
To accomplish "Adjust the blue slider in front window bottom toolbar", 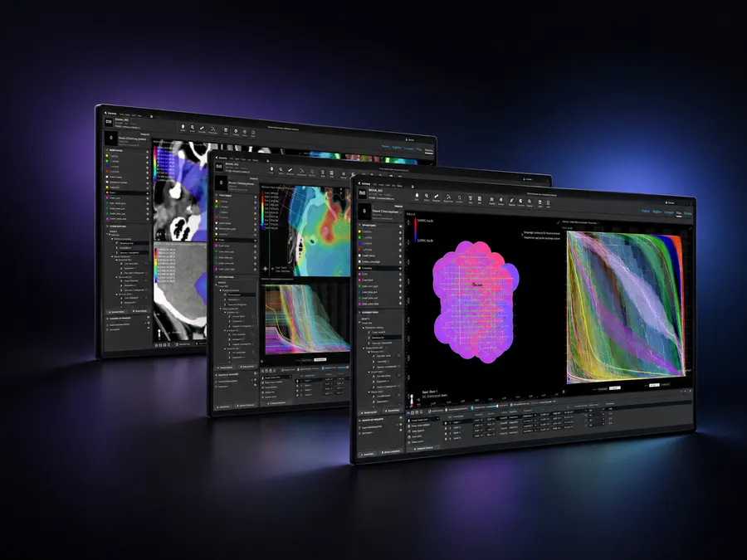I will point(492,407).
